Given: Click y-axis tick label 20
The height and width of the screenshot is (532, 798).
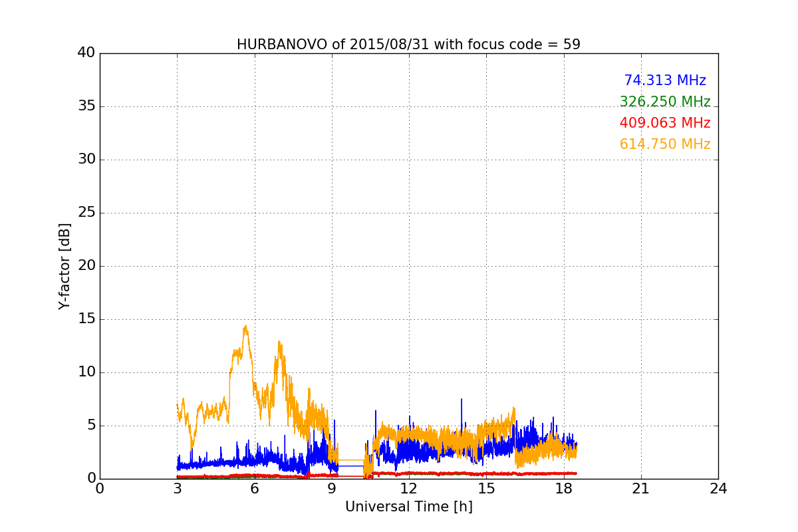Looking at the screenshot, I should 86,266.
